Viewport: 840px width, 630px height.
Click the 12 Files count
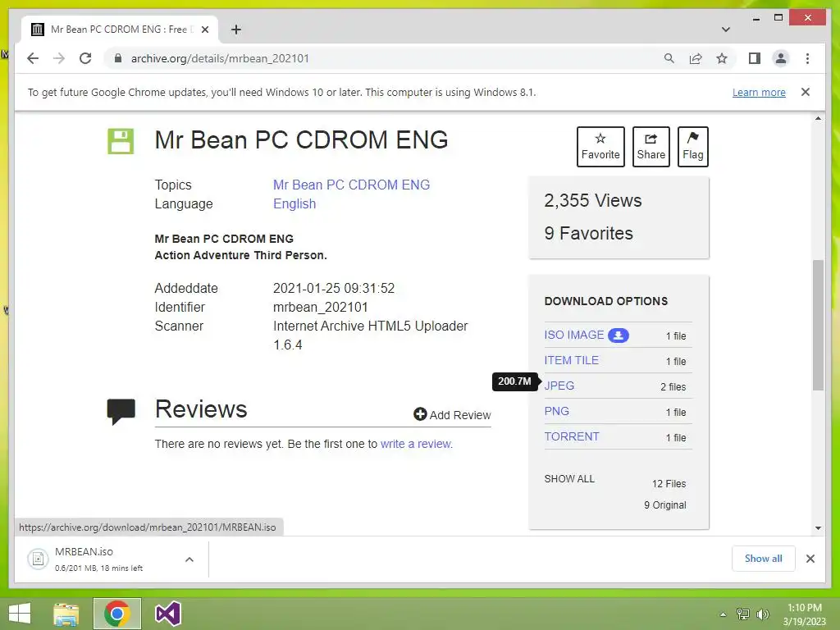click(x=669, y=484)
